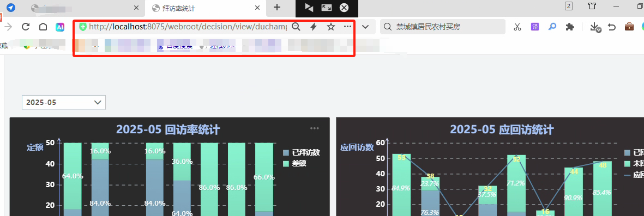Open the scissors screenshot tool
The image size is (644, 216).
point(517,27)
